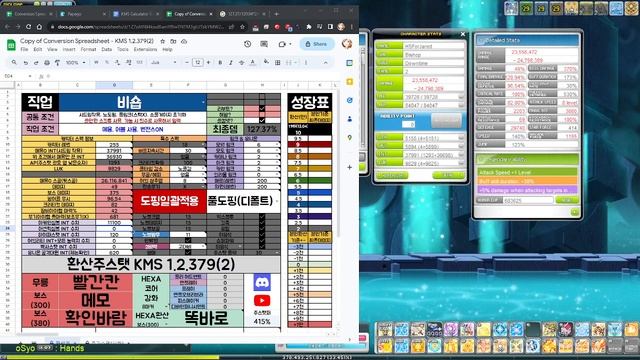The height and width of the screenshot is (360, 640).
Task: Open a new browser tab with plus
Action: tap(276, 14)
